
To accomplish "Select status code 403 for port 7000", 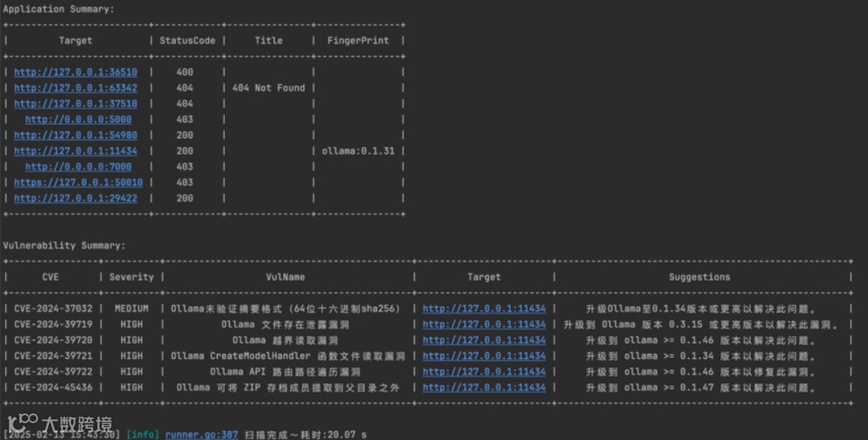I will (x=185, y=166).
